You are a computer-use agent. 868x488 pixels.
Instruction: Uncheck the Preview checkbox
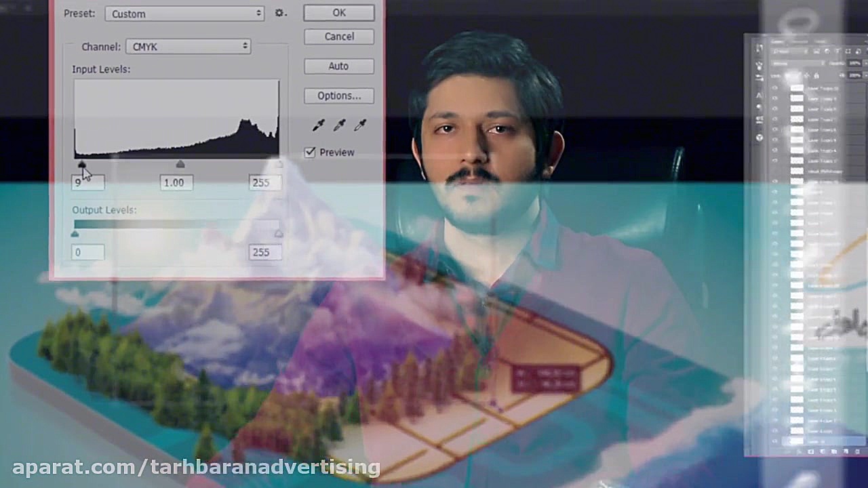310,152
